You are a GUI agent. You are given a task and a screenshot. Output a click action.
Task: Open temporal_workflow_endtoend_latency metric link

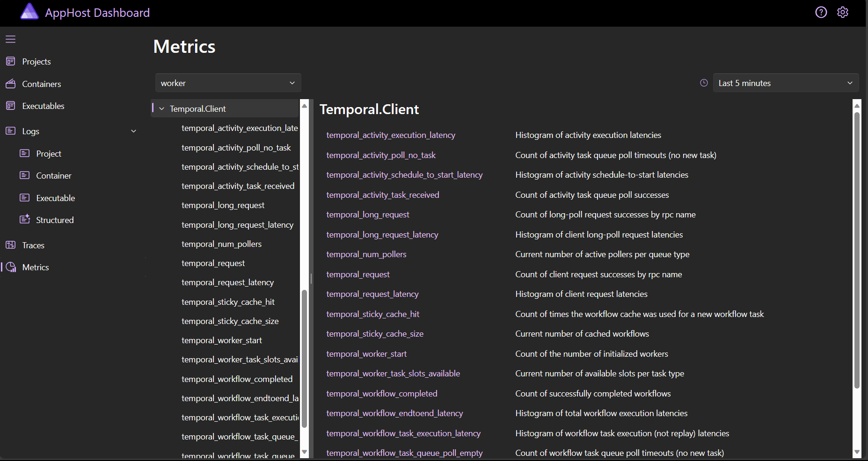pyautogui.click(x=394, y=413)
